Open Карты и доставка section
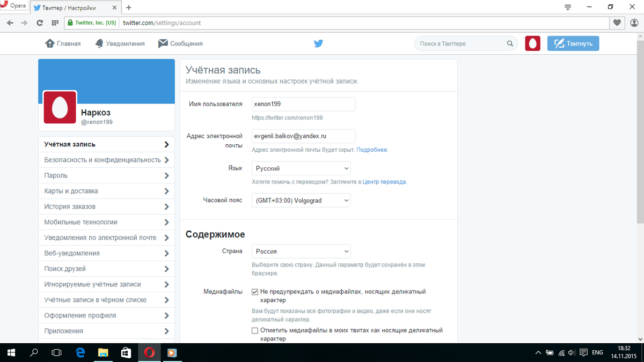This screenshot has height=362, width=644. pos(106,191)
